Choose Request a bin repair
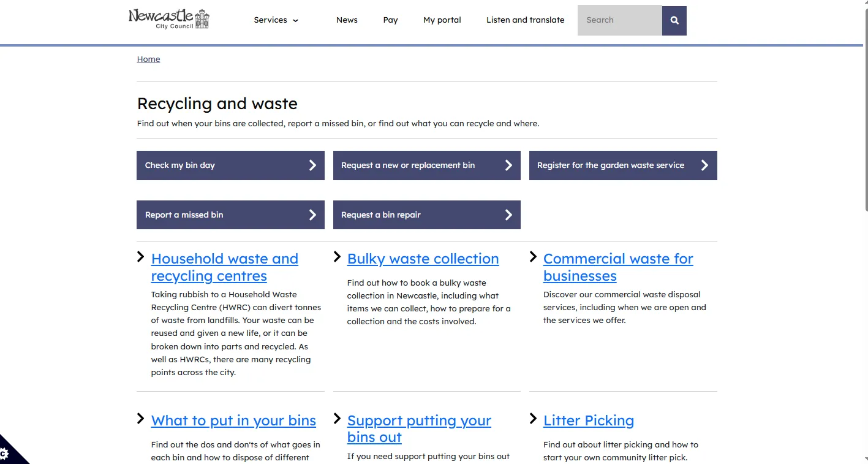Screen dimensions: 868x464 tap(427, 215)
